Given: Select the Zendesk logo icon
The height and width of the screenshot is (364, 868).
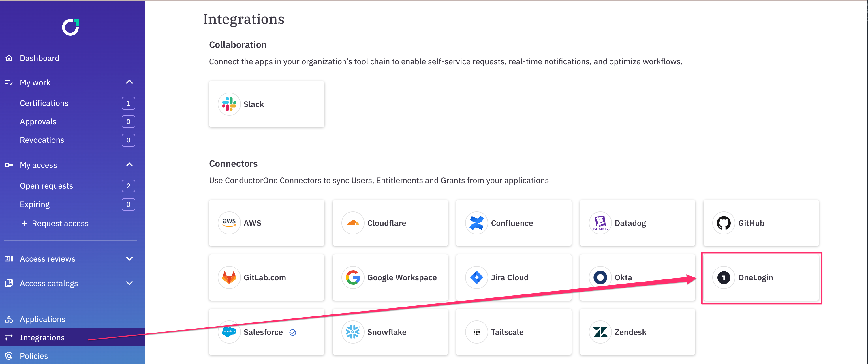Looking at the screenshot, I should pyautogui.click(x=600, y=332).
